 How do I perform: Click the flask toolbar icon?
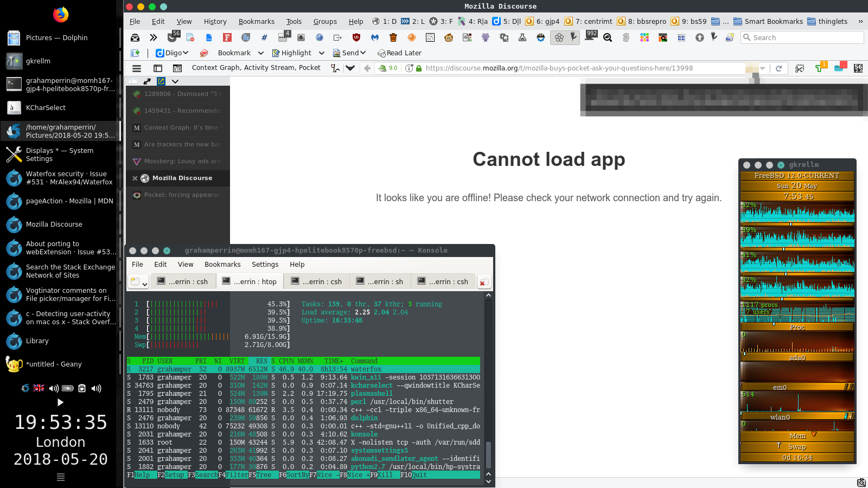point(522,37)
